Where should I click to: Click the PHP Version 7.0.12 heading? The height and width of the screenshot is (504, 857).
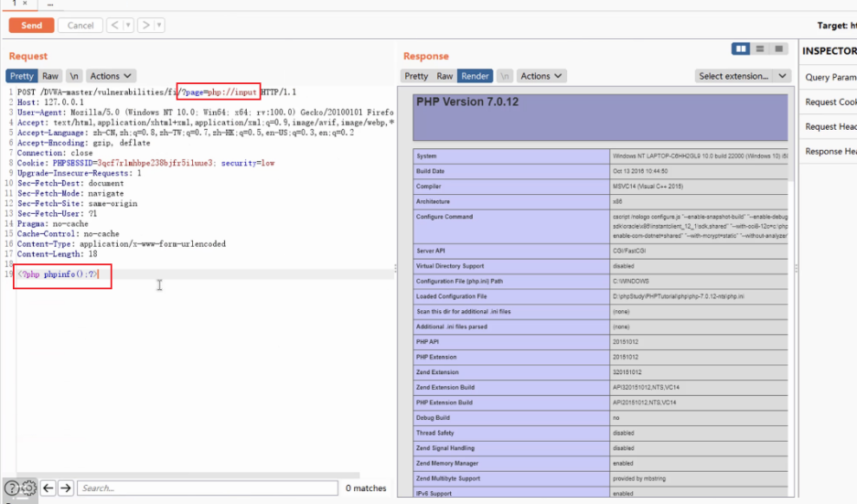[467, 102]
